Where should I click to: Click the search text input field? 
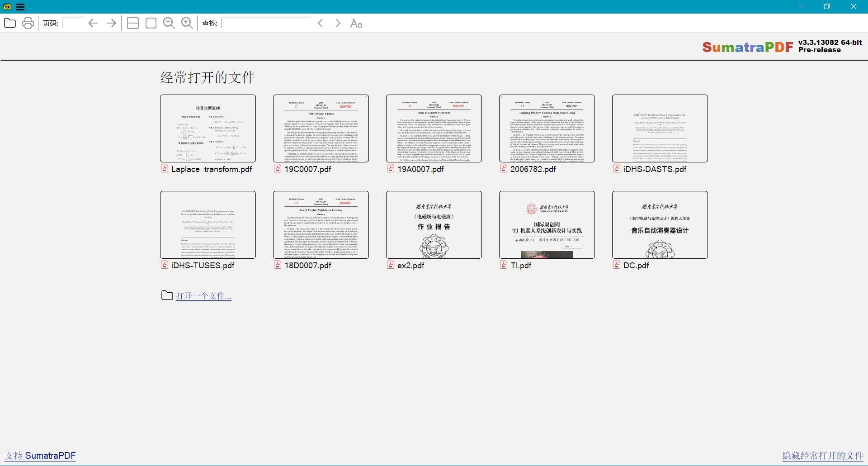266,23
